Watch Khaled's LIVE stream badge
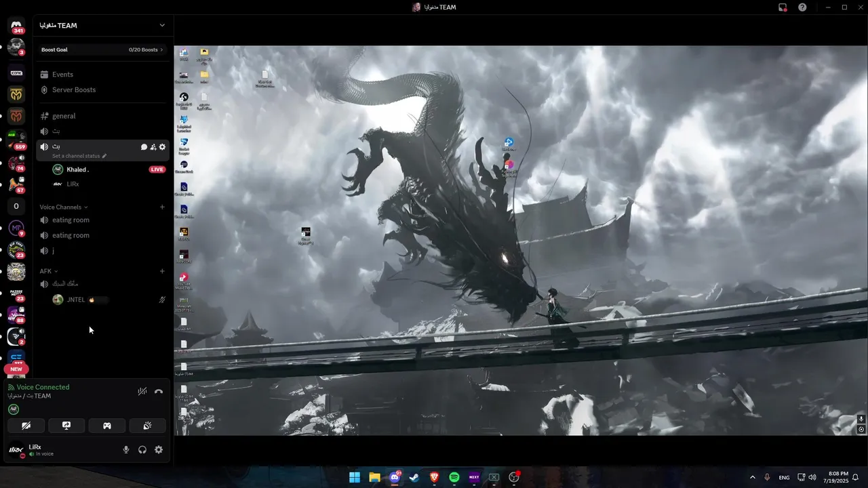The image size is (868, 488). (x=157, y=169)
